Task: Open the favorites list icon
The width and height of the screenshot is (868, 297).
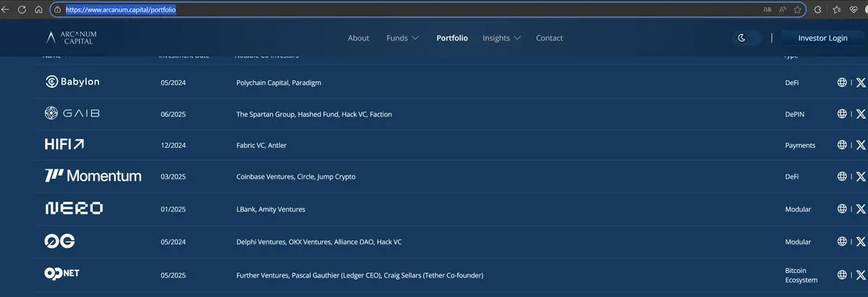Action: point(836,10)
